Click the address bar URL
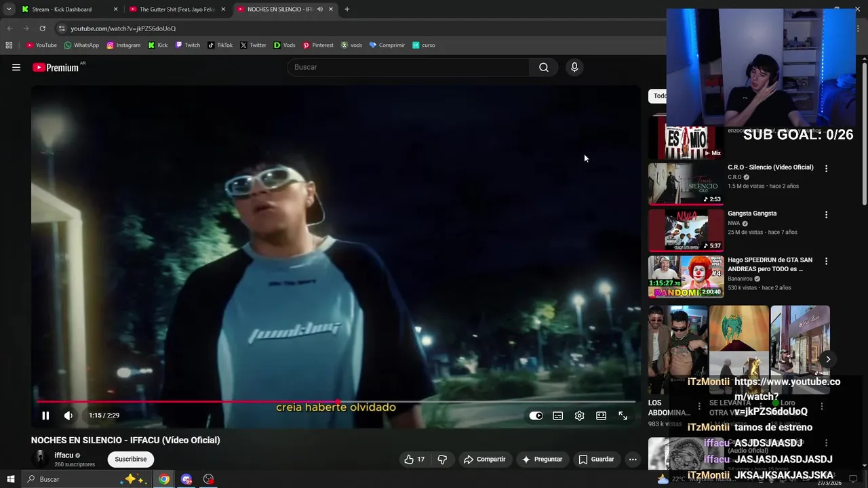This screenshot has width=868, height=488. tap(123, 28)
